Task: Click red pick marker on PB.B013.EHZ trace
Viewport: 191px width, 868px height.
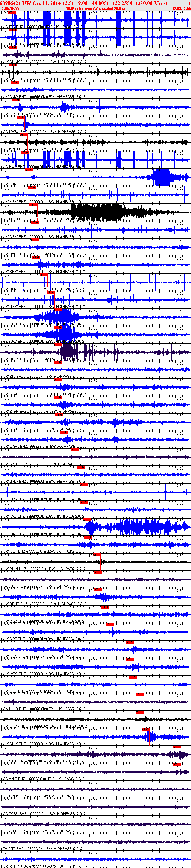Action: 58,310
